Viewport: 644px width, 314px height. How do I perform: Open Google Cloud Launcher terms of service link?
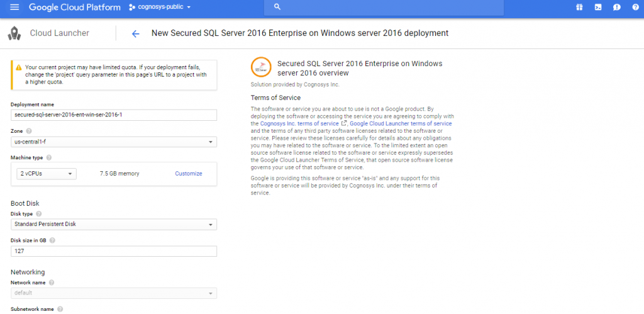click(401, 123)
